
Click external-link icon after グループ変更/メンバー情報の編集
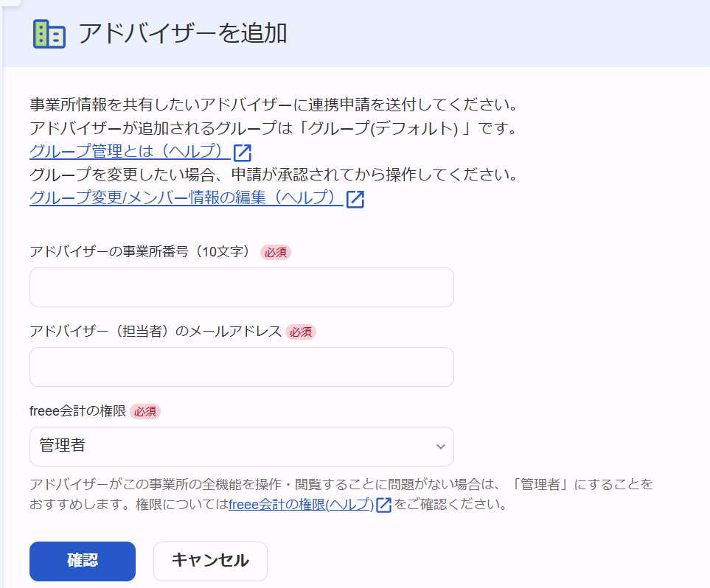tap(355, 199)
